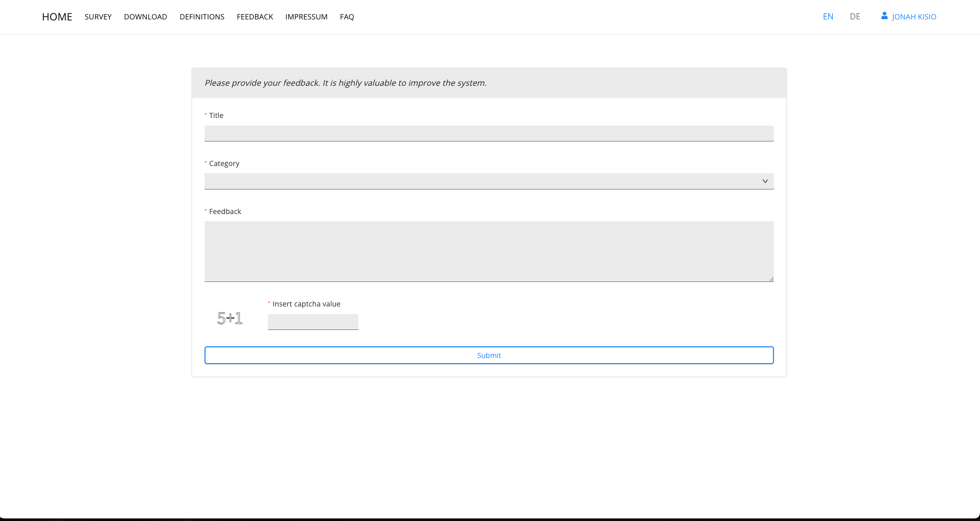Open the SURVEY menu item
980x521 pixels.
click(x=98, y=17)
